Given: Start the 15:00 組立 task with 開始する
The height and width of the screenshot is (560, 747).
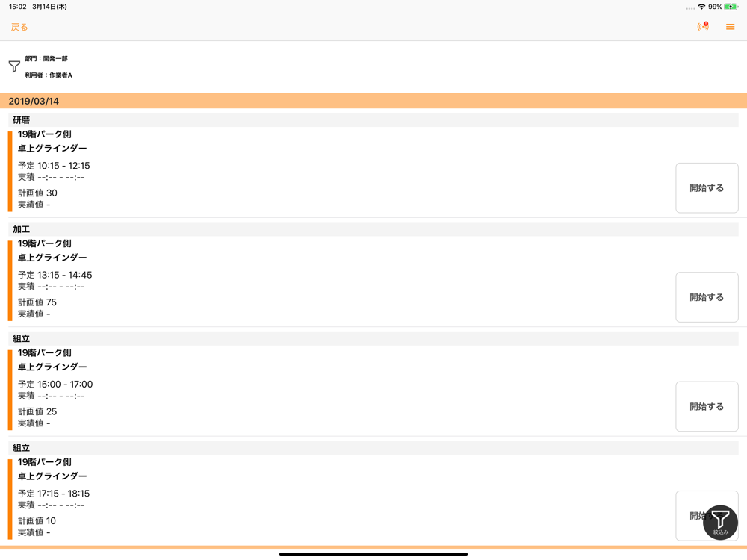Looking at the screenshot, I should [x=707, y=407].
